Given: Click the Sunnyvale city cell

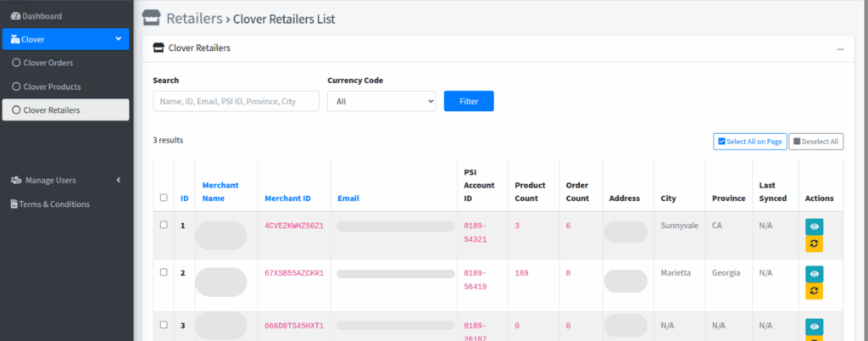Looking at the screenshot, I should 679,226.
